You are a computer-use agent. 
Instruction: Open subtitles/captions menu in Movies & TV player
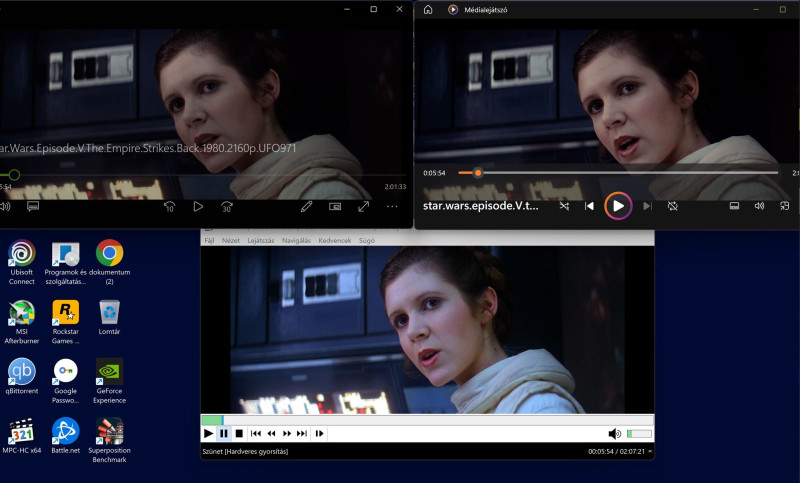(x=33, y=206)
